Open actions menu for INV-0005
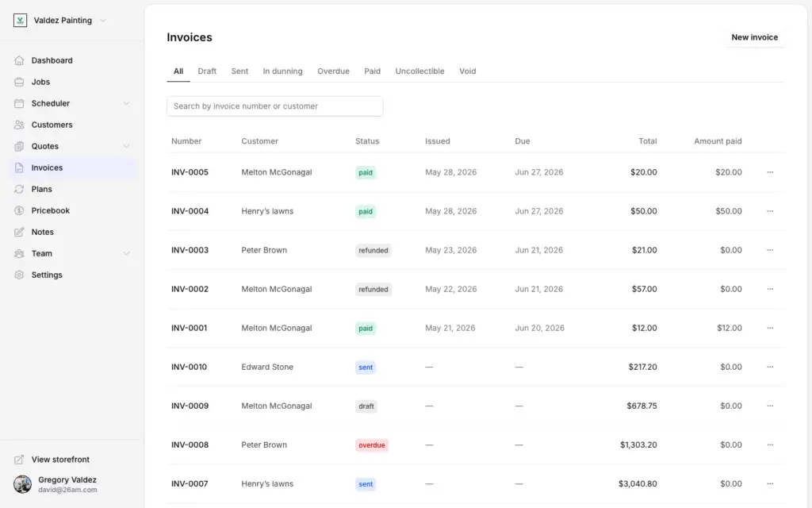 click(x=770, y=172)
